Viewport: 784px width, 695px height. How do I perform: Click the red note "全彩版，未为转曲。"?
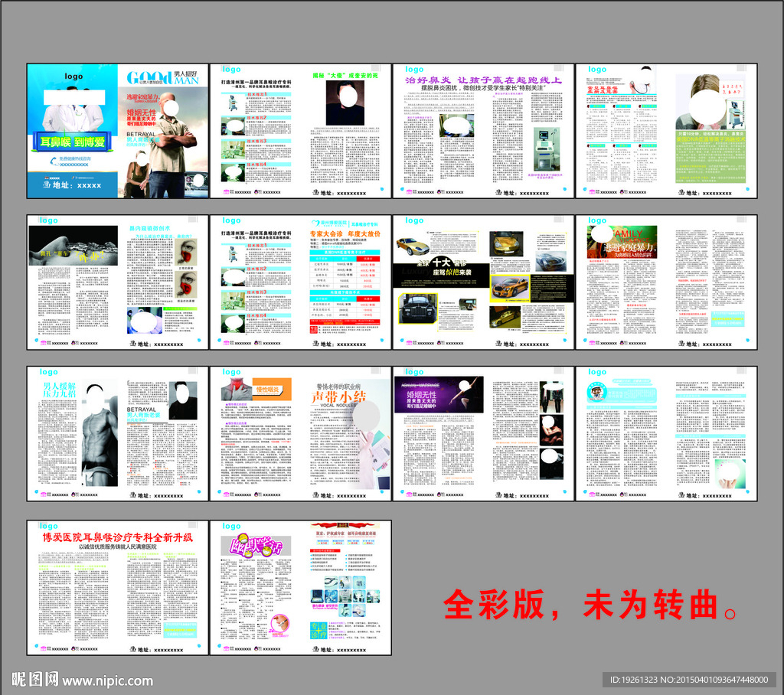tap(590, 605)
